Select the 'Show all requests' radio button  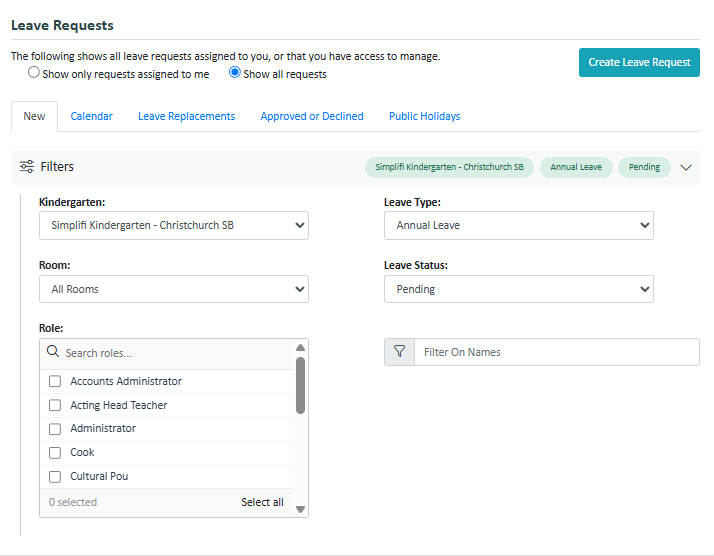[235, 72]
